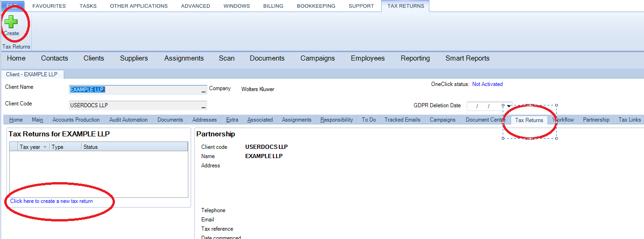Open Assignments in navigation bar

tap(184, 58)
